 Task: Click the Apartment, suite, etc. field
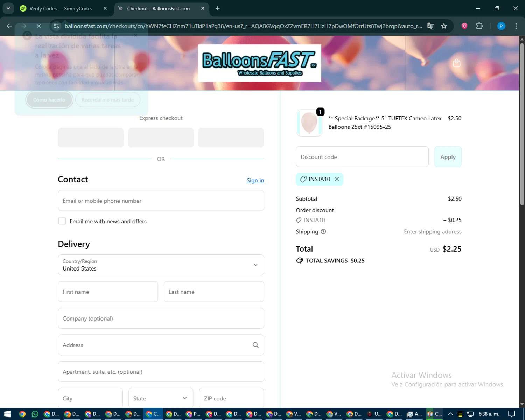161,371
